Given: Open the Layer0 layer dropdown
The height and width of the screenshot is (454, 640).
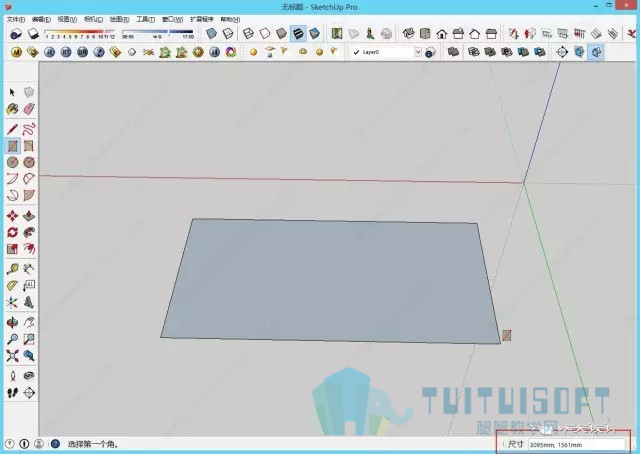Looking at the screenshot, I should pyautogui.click(x=418, y=52).
